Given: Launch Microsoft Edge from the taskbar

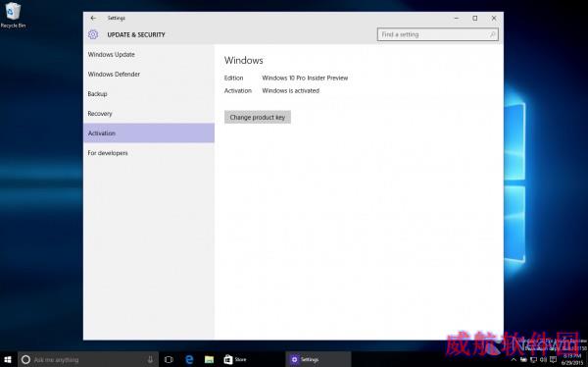Looking at the screenshot, I should [189, 359].
